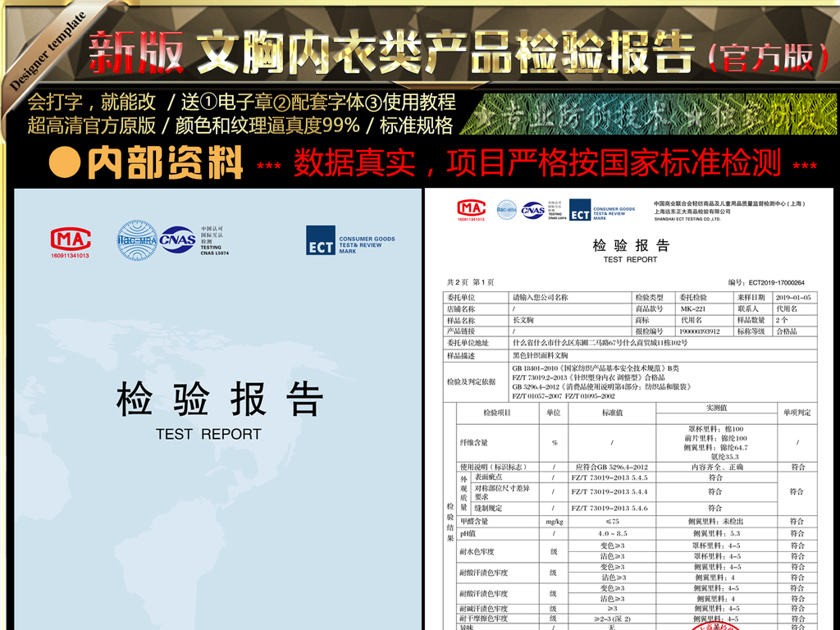840x630 pixels.
Task: Click the 内部资料 heading
Action: coord(165,162)
